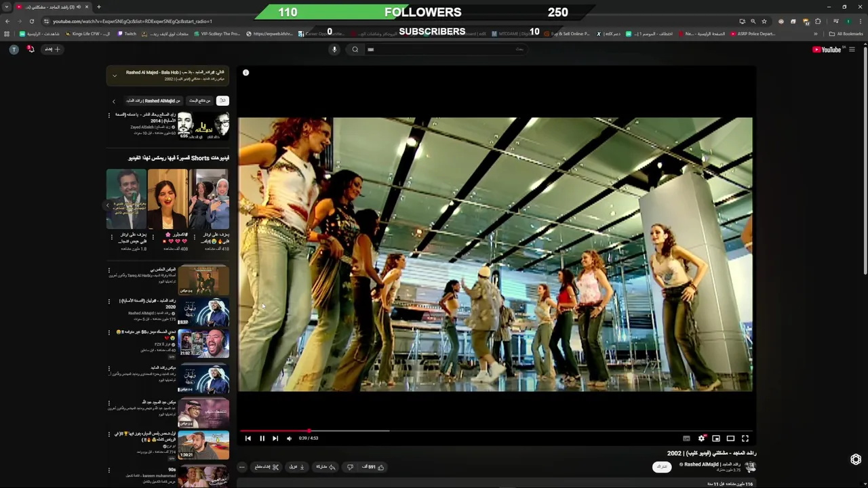Open the 1:38:21 long video thumbnail
868x488 pixels.
pos(203,445)
